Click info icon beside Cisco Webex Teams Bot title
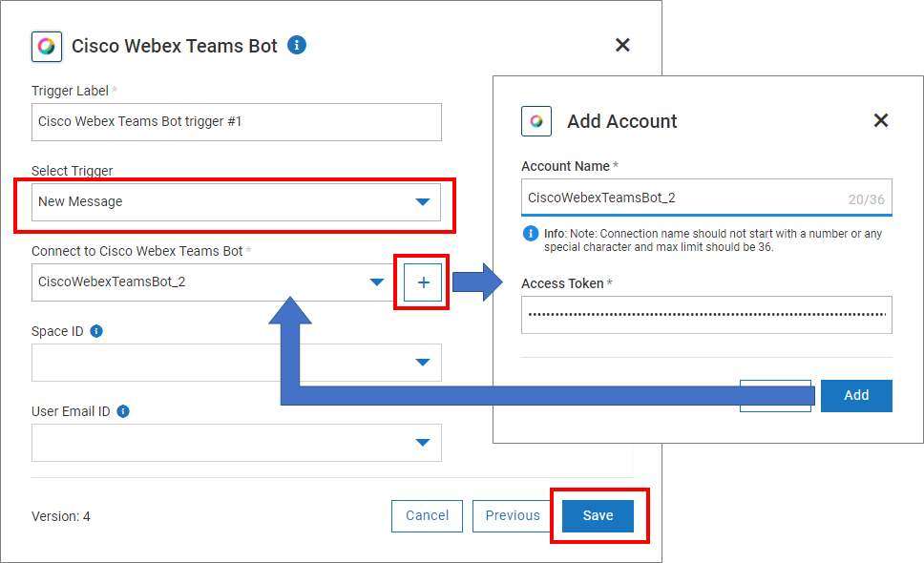The height and width of the screenshot is (563, 924). pos(297,45)
